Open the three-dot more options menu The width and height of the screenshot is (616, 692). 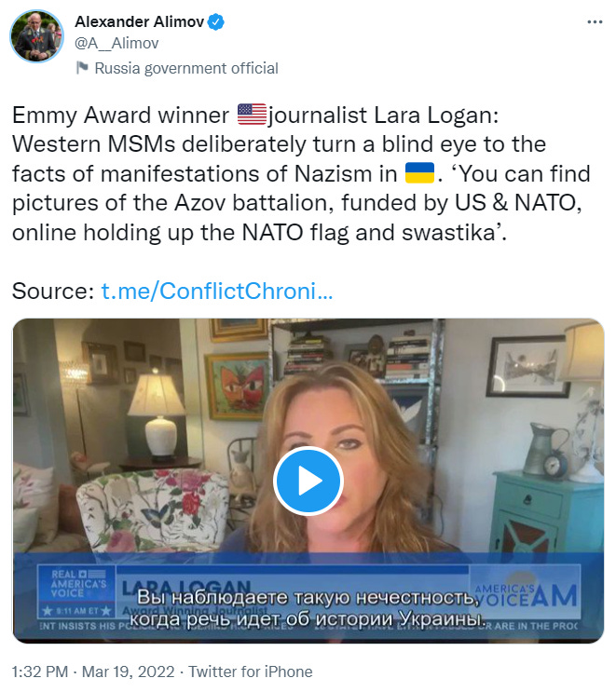[595, 21]
